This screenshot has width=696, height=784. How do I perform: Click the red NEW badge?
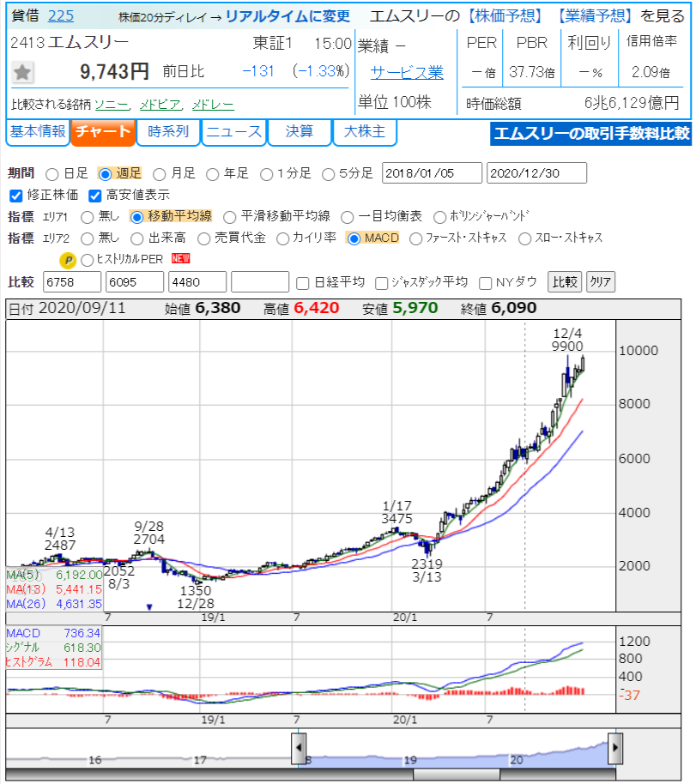(180, 258)
